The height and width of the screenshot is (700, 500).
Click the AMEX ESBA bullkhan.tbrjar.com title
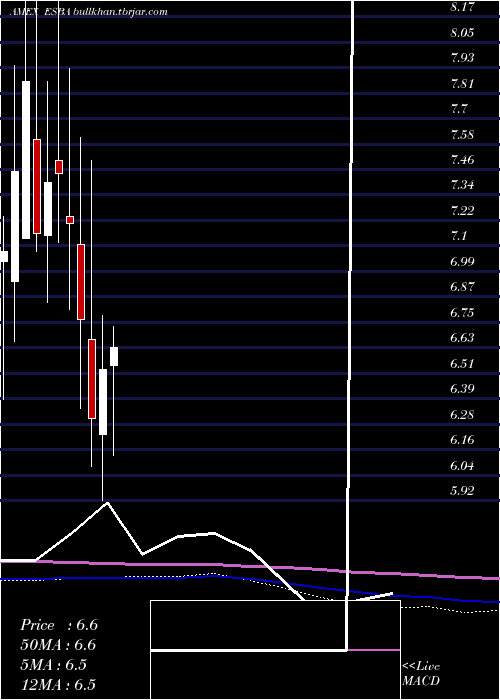pyautogui.click(x=88, y=12)
